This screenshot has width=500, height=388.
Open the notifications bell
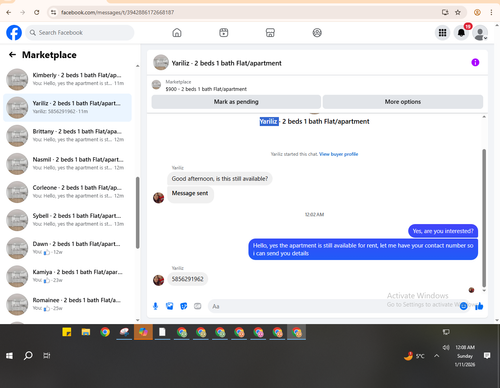click(461, 33)
